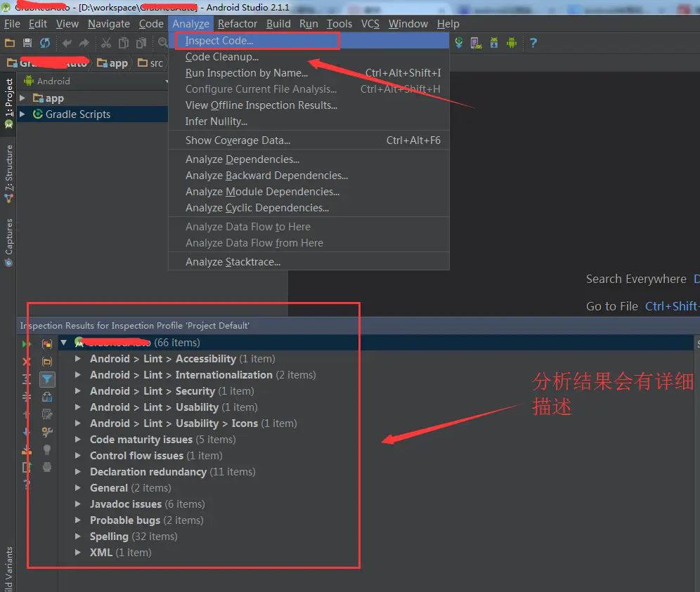Image resolution: width=700 pixels, height=592 pixels.
Task: Expand Spelling node with 32 items
Action: click(x=78, y=537)
